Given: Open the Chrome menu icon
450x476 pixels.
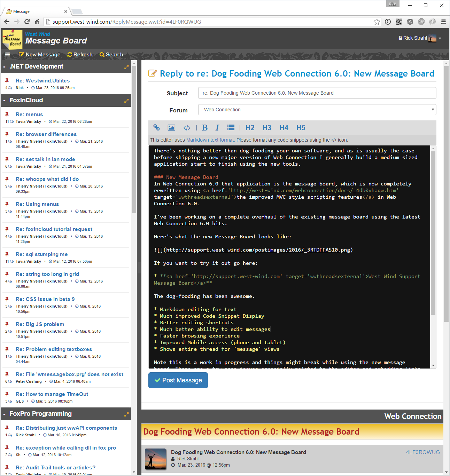Looking at the screenshot, I should click(443, 22).
